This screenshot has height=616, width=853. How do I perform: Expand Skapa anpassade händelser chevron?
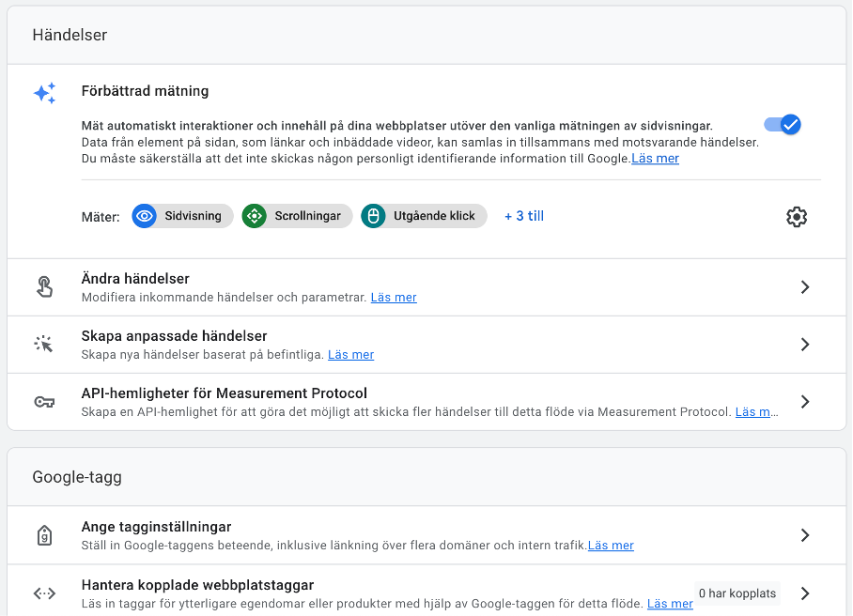[x=805, y=345]
